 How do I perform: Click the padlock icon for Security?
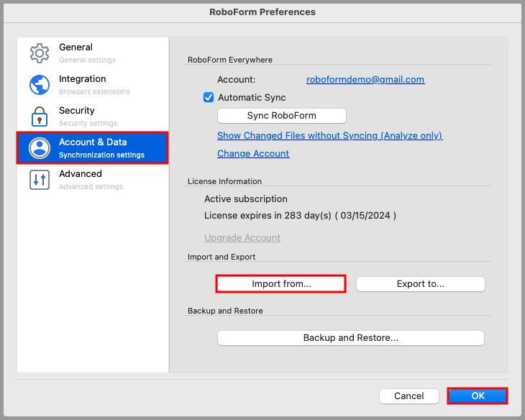39,117
